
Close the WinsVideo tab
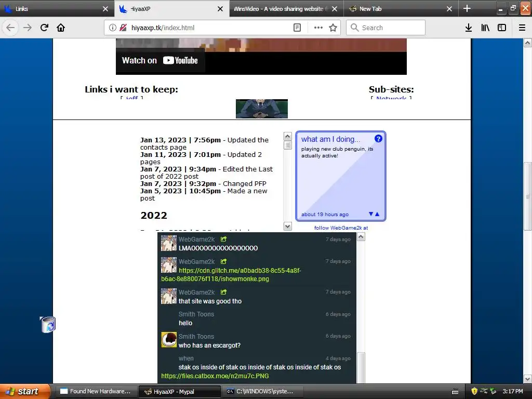(x=335, y=9)
